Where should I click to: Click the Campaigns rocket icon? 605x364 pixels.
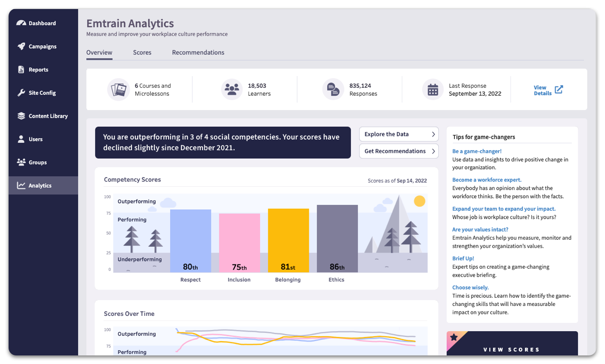pyautogui.click(x=21, y=46)
